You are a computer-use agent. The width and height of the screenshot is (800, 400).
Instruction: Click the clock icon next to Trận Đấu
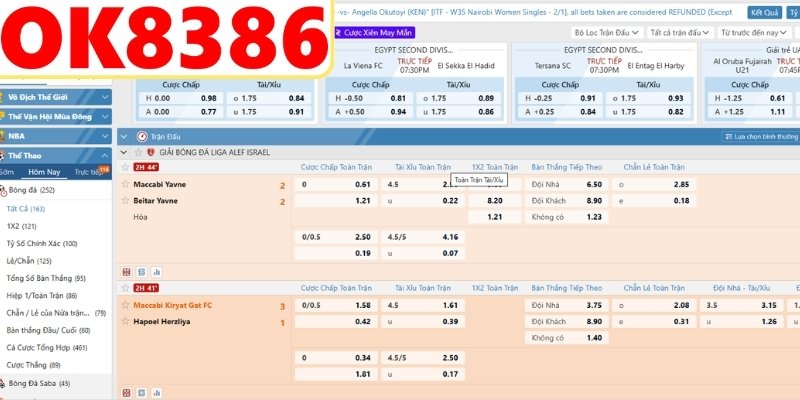pos(141,135)
